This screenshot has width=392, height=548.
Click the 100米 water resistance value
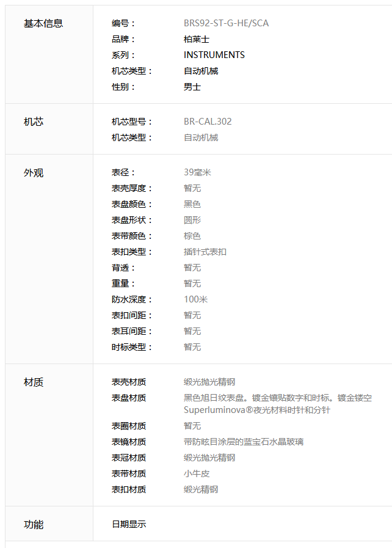coord(196,299)
